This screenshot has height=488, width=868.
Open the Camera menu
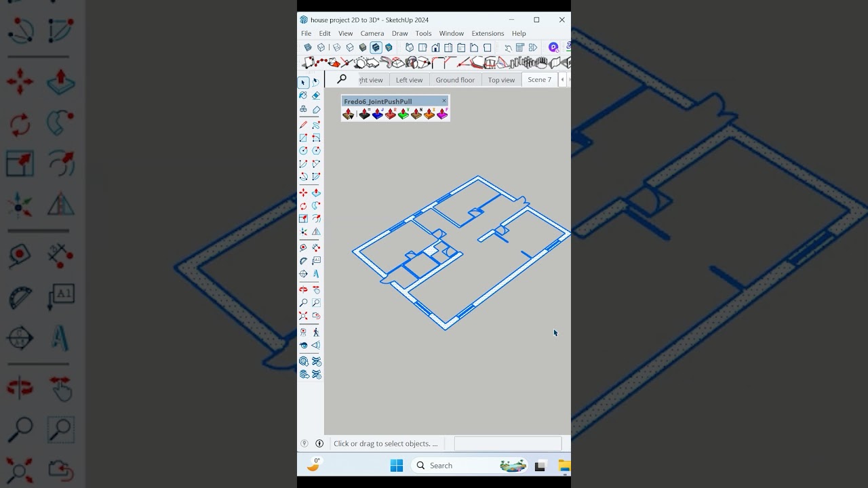coord(372,33)
